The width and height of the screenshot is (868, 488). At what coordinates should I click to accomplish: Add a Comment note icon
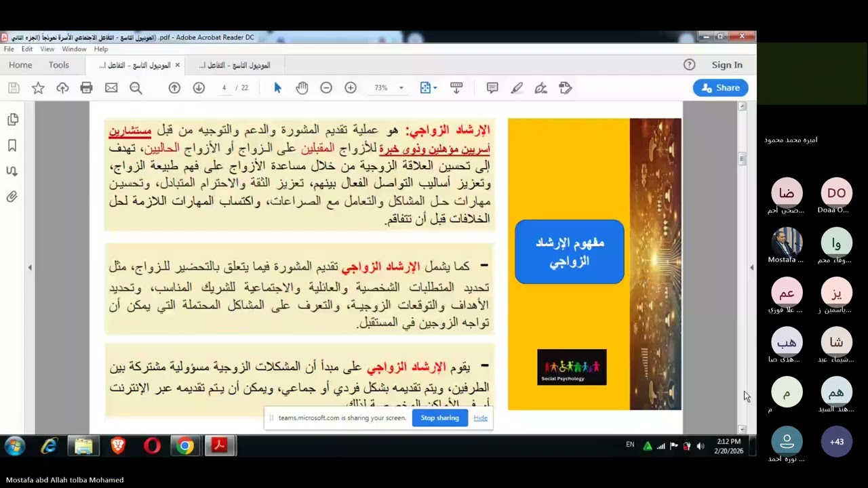492,88
